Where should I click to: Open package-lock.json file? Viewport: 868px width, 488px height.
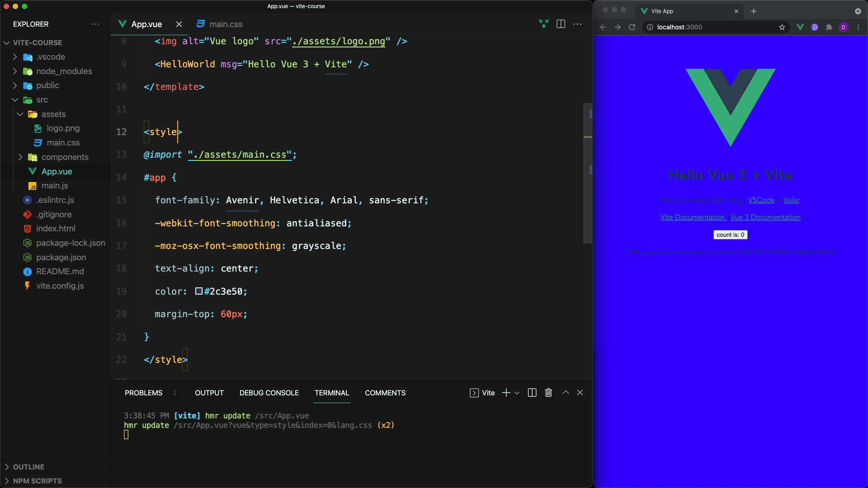[71, 243]
